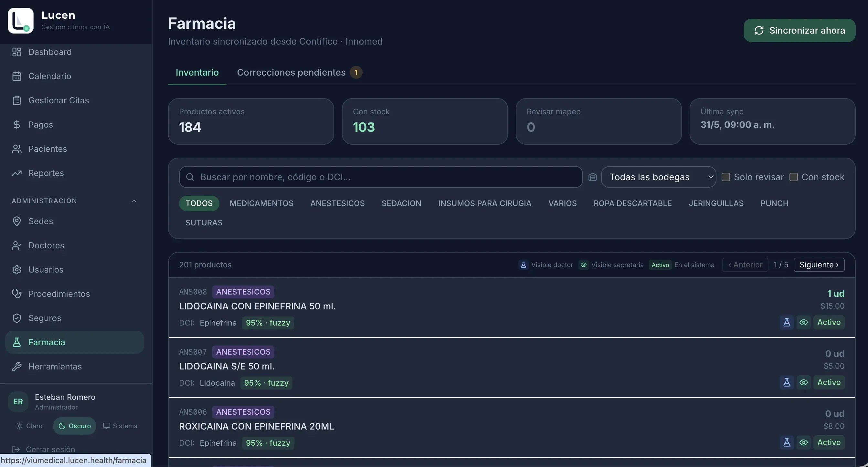Select the Oscuro theme button
868x467 pixels.
[74, 426]
